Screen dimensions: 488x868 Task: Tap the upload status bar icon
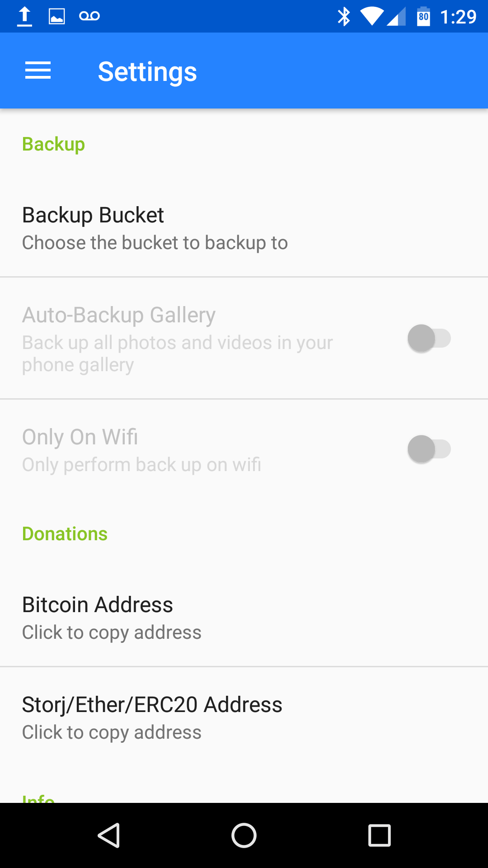point(25,17)
